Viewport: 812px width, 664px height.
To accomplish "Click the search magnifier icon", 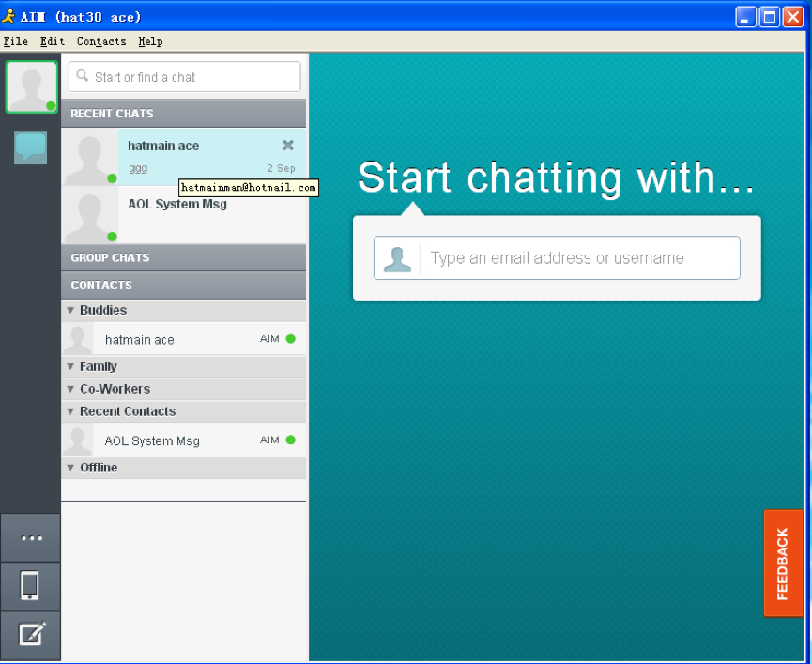I will pyautogui.click(x=83, y=76).
